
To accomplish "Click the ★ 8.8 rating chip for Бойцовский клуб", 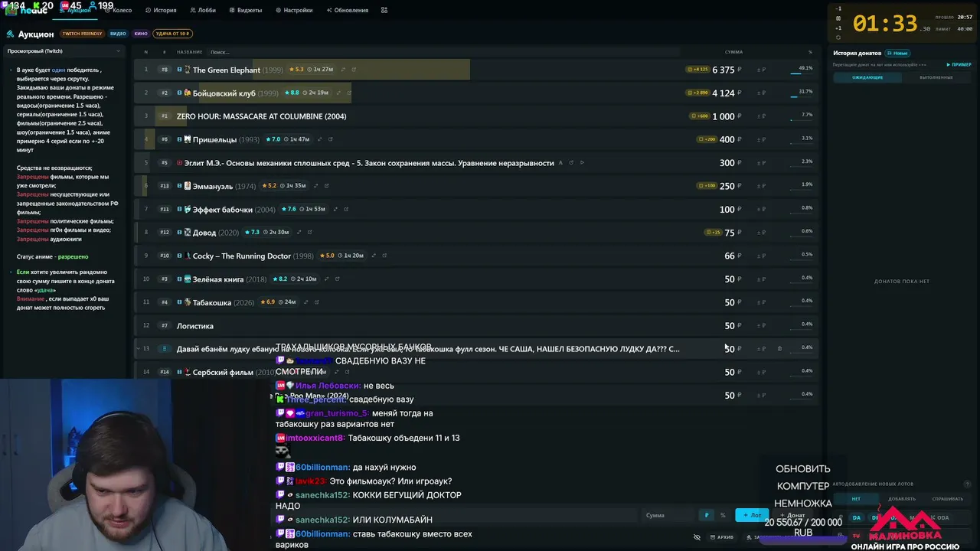I will (292, 93).
